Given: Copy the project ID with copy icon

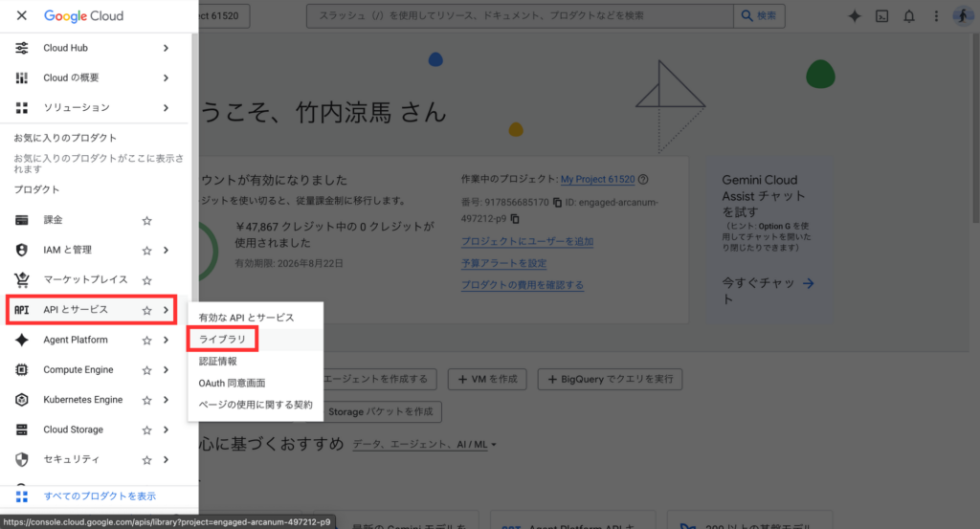Looking at the screenshot, I should tap(515, 219).
